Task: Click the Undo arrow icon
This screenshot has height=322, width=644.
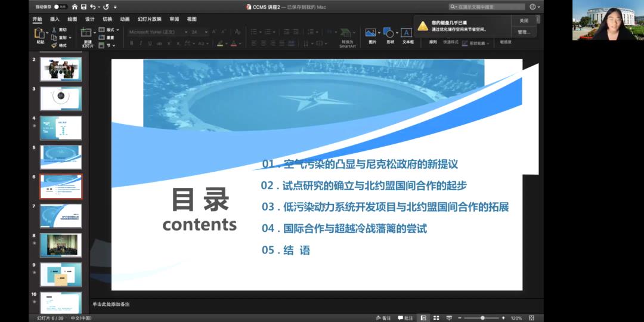Action: point(93,7)
